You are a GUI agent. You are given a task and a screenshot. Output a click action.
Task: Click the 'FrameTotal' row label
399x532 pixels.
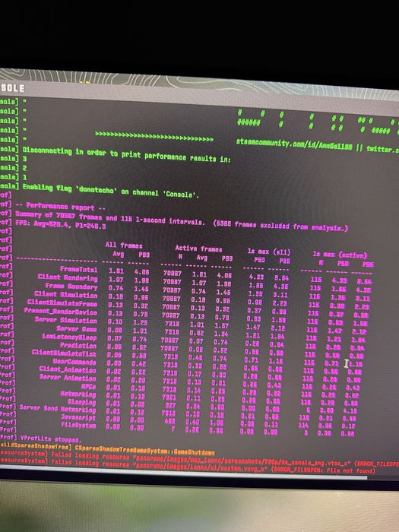(x=79, y=269)
